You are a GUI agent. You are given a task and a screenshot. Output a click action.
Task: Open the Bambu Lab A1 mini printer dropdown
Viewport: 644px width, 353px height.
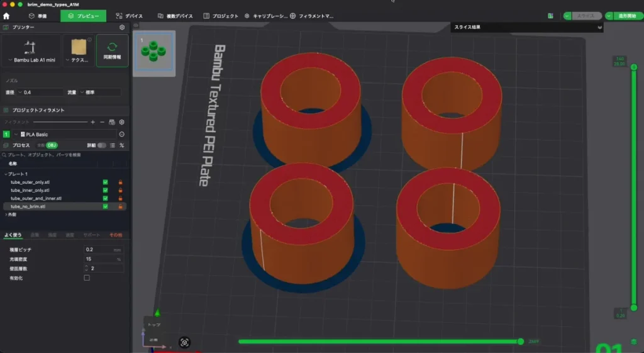tap(31, 60)
